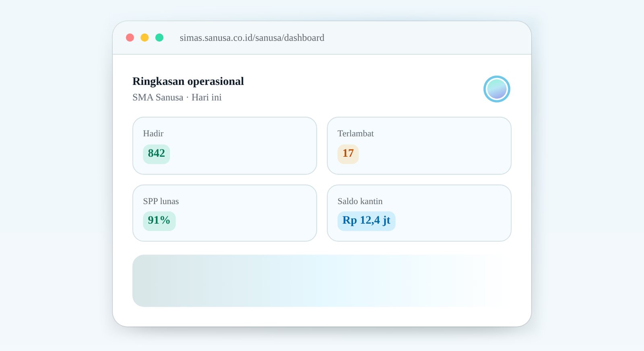This screenshot has width=644, height=351.
Task: Open the user profile avatar
Action: pos(497,89)
